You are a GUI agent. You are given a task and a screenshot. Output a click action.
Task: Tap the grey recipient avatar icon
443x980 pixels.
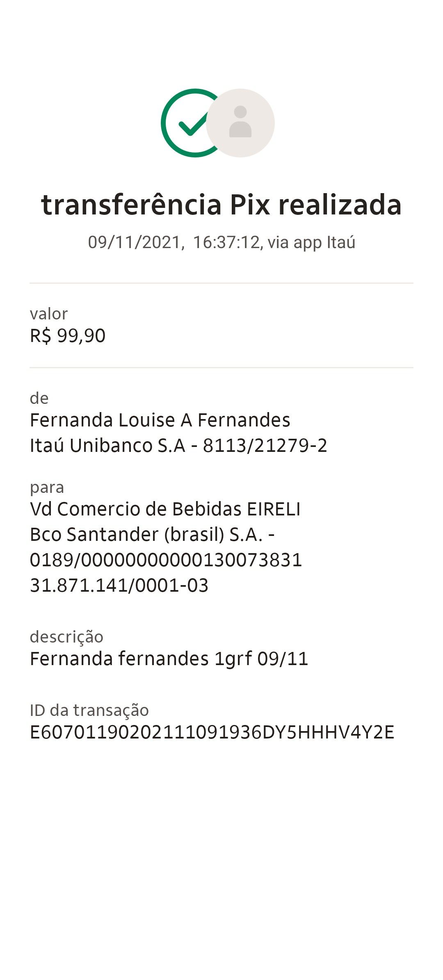pos(241,123)
